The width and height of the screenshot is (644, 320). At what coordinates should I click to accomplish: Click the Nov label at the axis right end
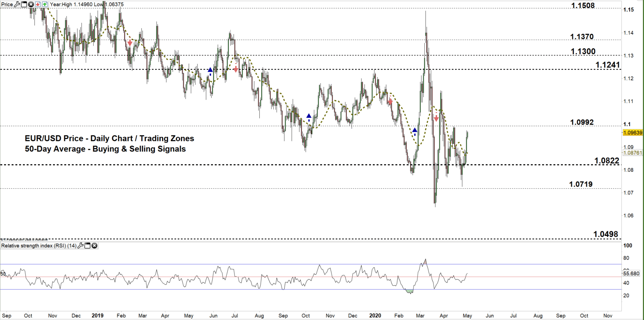(x=608, y=316)
